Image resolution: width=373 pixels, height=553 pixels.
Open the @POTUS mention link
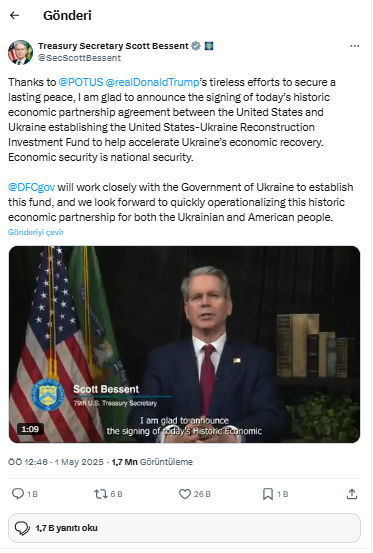[x=81, y=82]
